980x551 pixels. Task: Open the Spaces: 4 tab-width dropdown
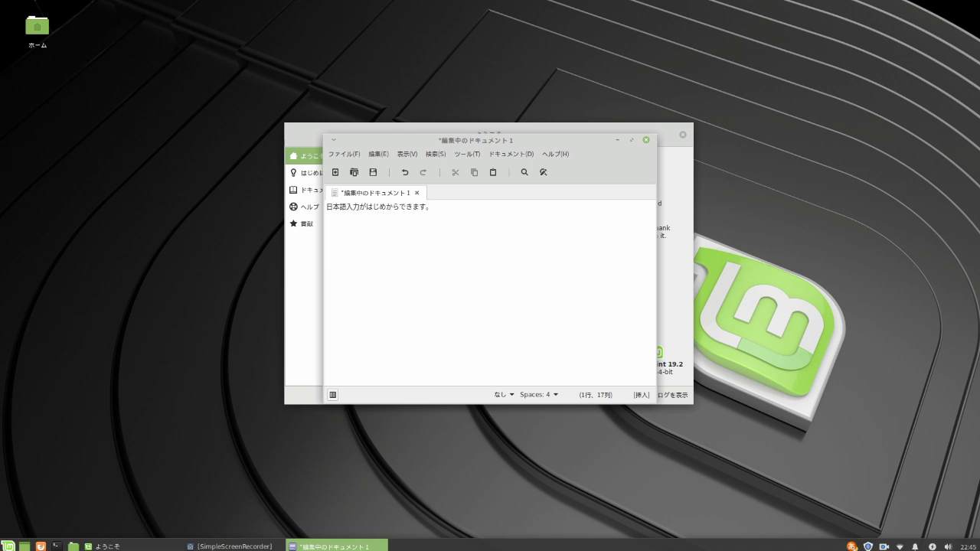pyautogui.click(x=538, y=394)
